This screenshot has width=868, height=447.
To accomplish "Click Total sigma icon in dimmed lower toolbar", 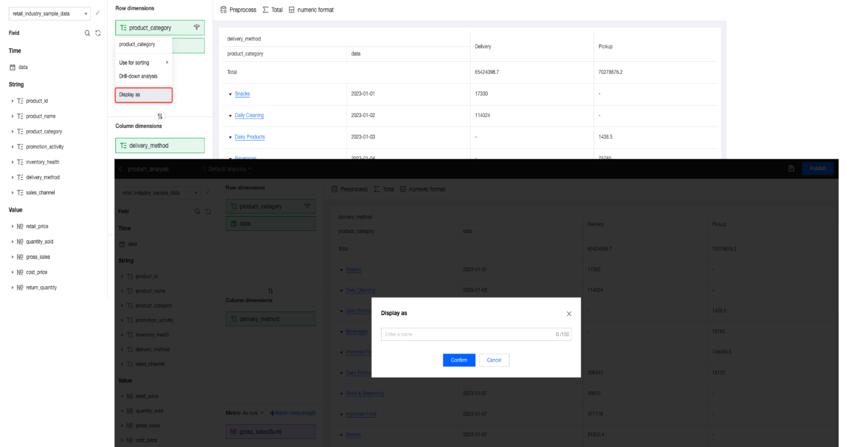I will point(377,189).
